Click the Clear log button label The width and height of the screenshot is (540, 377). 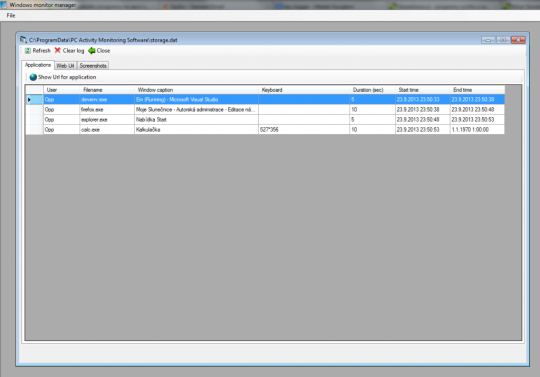click(73, 51)
